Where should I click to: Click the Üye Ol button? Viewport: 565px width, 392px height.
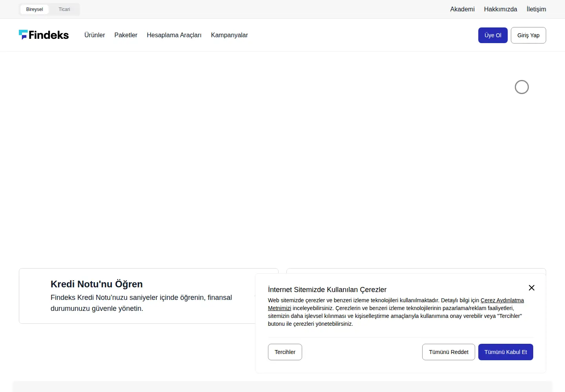[x=493, y=35]
